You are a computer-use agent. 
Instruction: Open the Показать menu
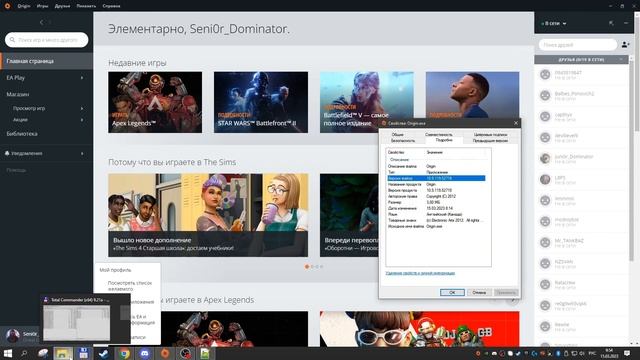pos(86,6)
